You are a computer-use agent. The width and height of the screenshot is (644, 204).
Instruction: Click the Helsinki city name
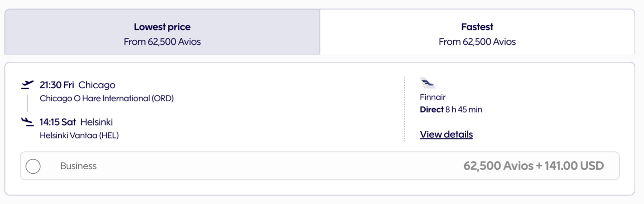tap(96, 122)
